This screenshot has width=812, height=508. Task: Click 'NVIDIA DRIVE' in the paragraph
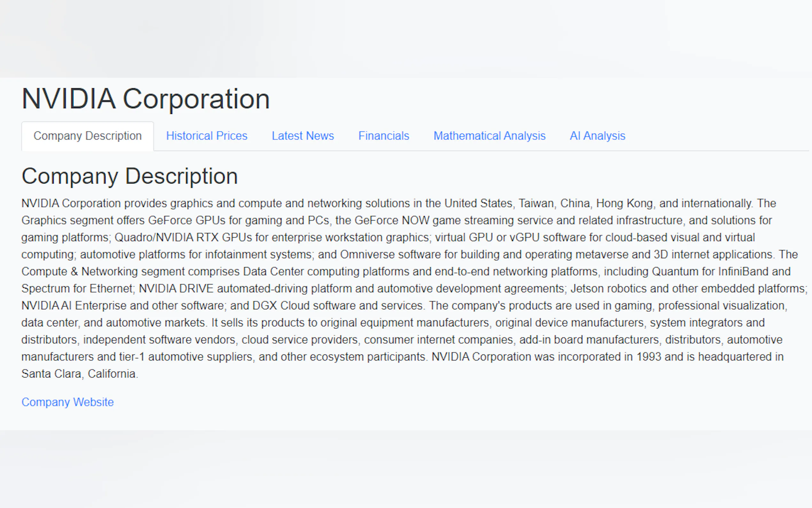pos(176,288)
